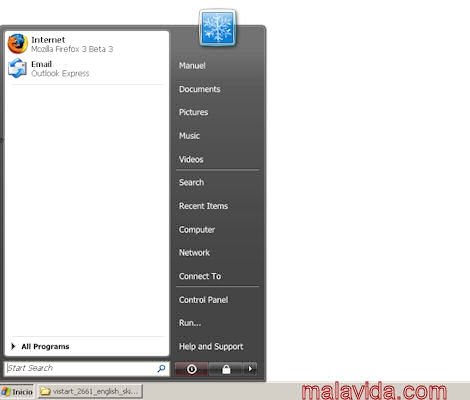Click the snowflake user picture
Screen dimensions: 470x400
pyautogui.click(x=217, y=28)
